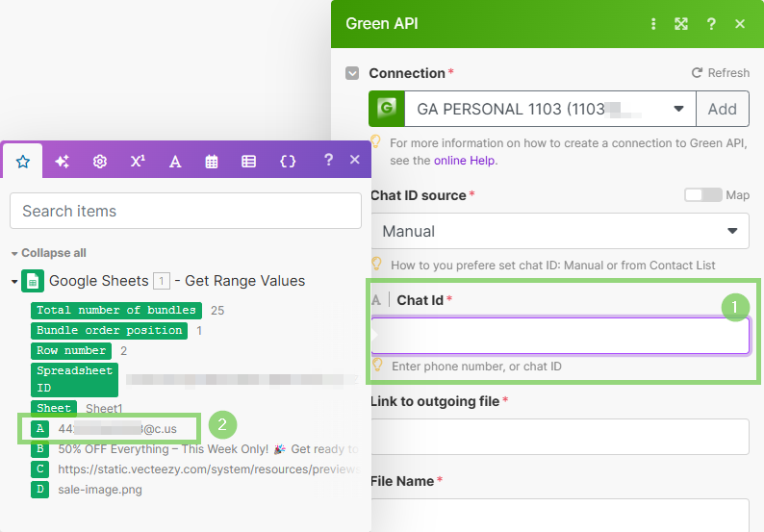Refresh the connection list
Viewport: 764px width, 532px height.
[720, 73]
